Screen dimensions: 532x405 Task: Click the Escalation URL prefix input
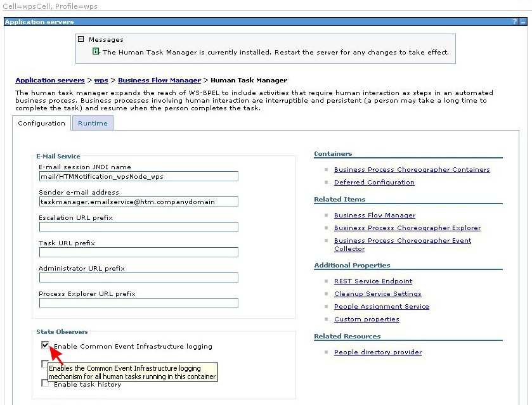coord(138,227)
